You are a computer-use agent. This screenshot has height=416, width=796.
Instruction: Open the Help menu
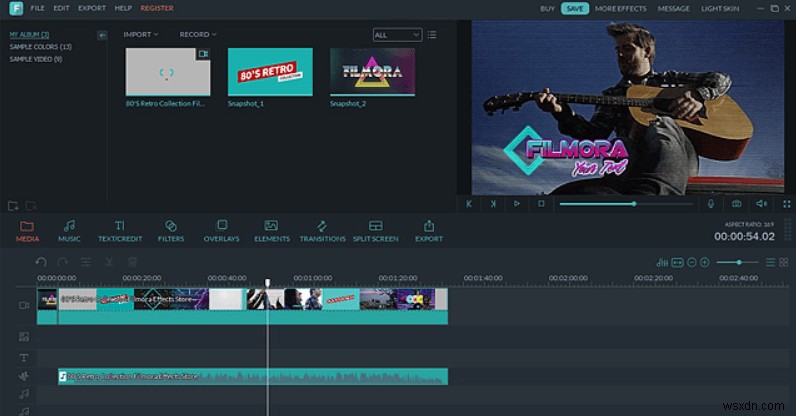pyautogui.click(x=123, y=8)
